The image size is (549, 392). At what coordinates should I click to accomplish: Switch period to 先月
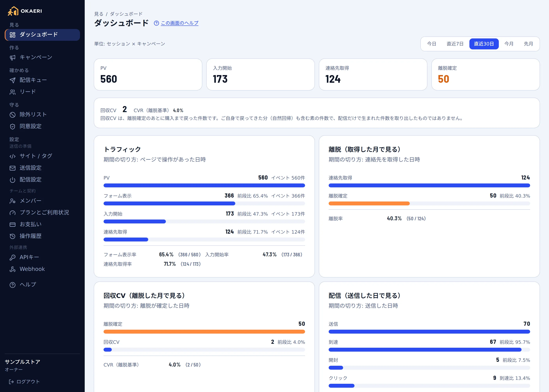click(528, 44)
